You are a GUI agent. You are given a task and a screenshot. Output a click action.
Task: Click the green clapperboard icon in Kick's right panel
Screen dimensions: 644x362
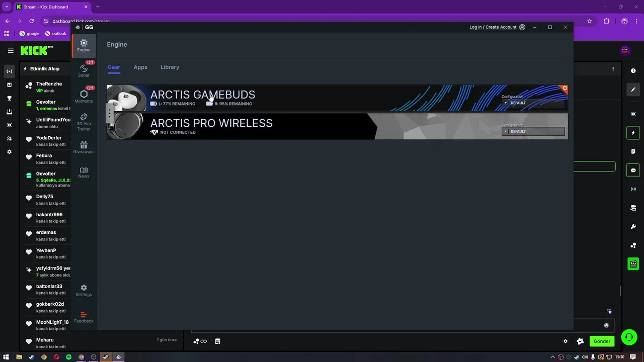click(633, 264)
